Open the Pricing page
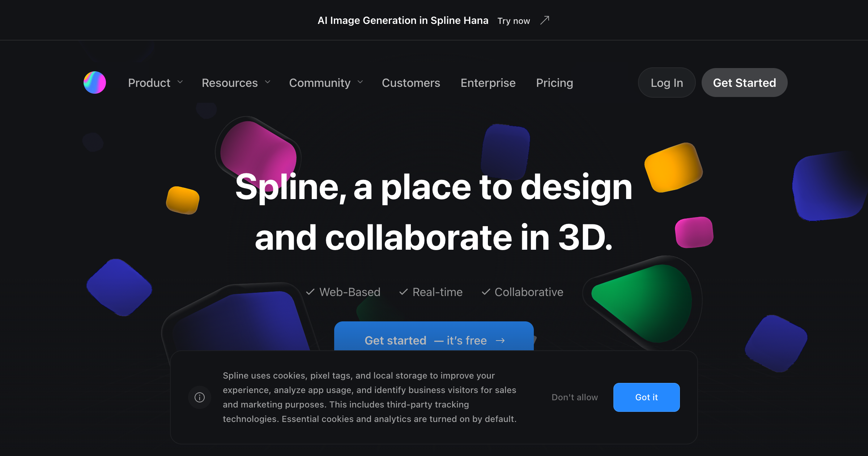 (x=554, y=83)
